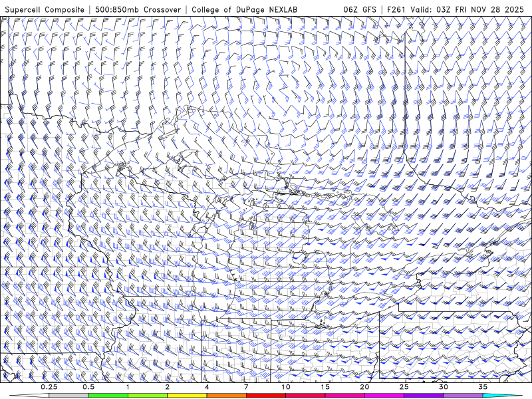Click the 2 label on the color scale
Image resolution: width=532 pixels, height=399 pixels.
pyautogui.click(x=168, y=387)
